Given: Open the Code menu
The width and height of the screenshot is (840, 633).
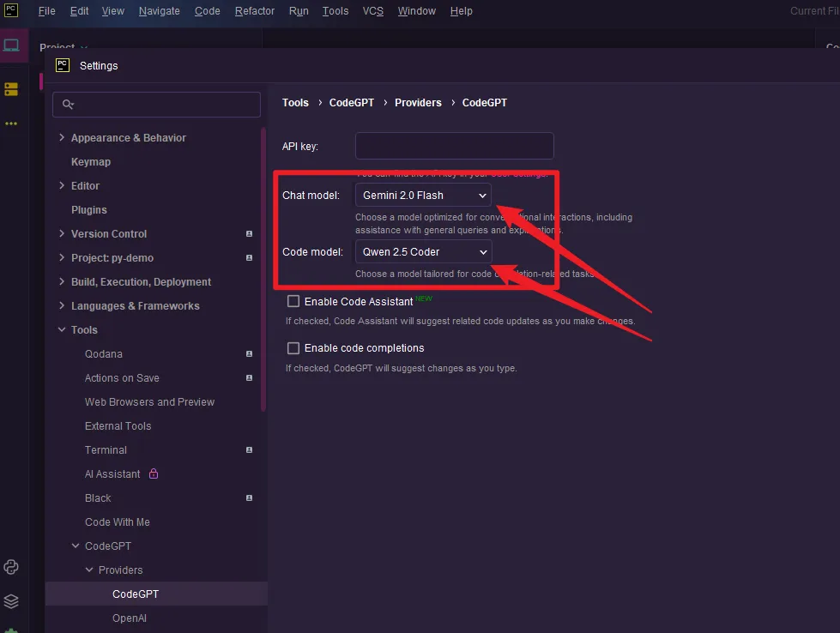Looking at the screenshot, I should click(208, 10).
